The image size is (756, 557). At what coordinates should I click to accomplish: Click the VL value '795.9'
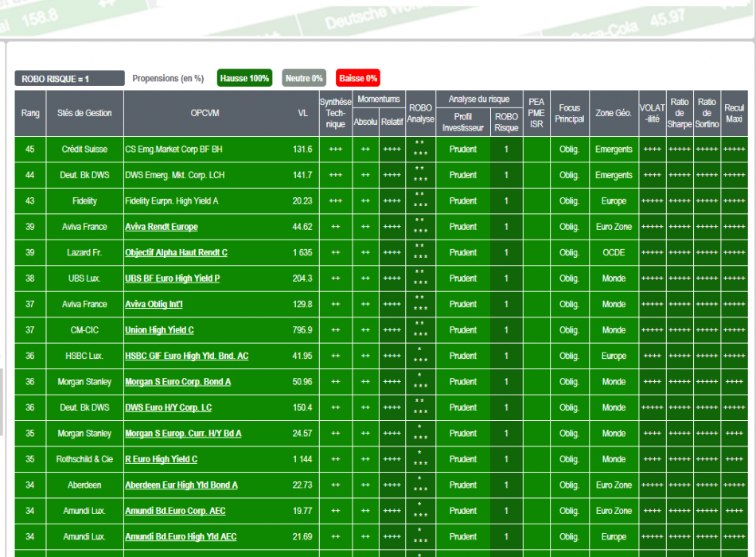pyautogui.click(x=302, y=330)
